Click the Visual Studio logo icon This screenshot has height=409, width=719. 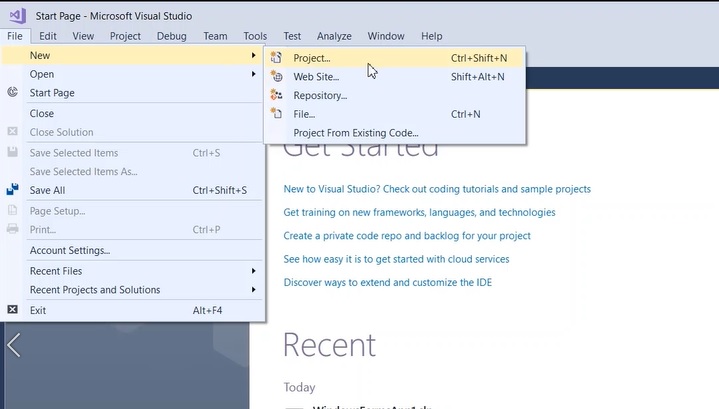[x=18, y=16]
